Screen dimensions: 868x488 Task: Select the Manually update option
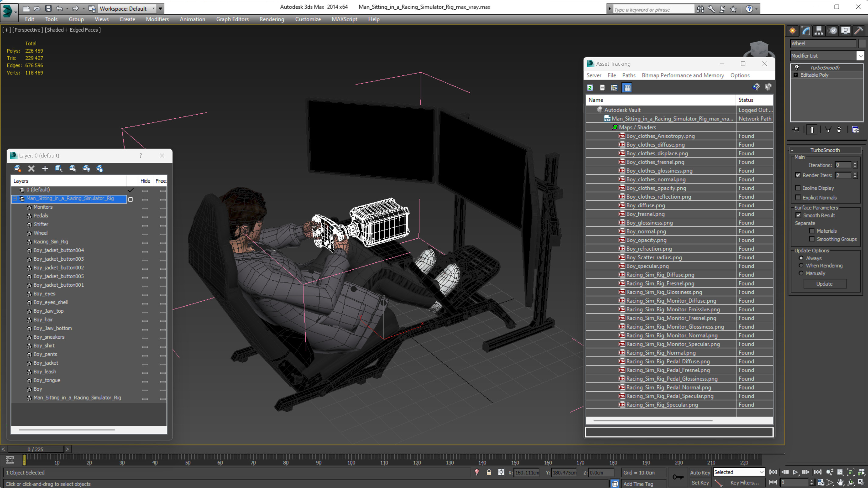801,273
